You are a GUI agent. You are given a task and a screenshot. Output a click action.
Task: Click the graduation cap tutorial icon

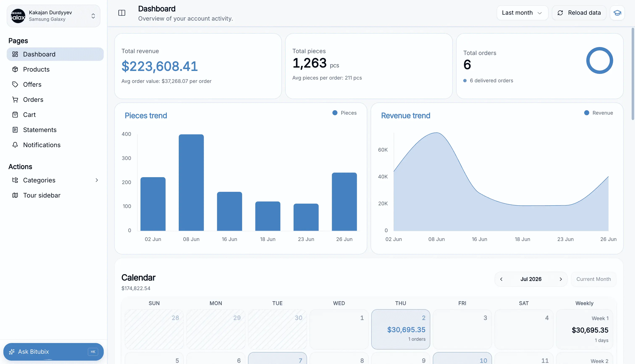(617, 13)
